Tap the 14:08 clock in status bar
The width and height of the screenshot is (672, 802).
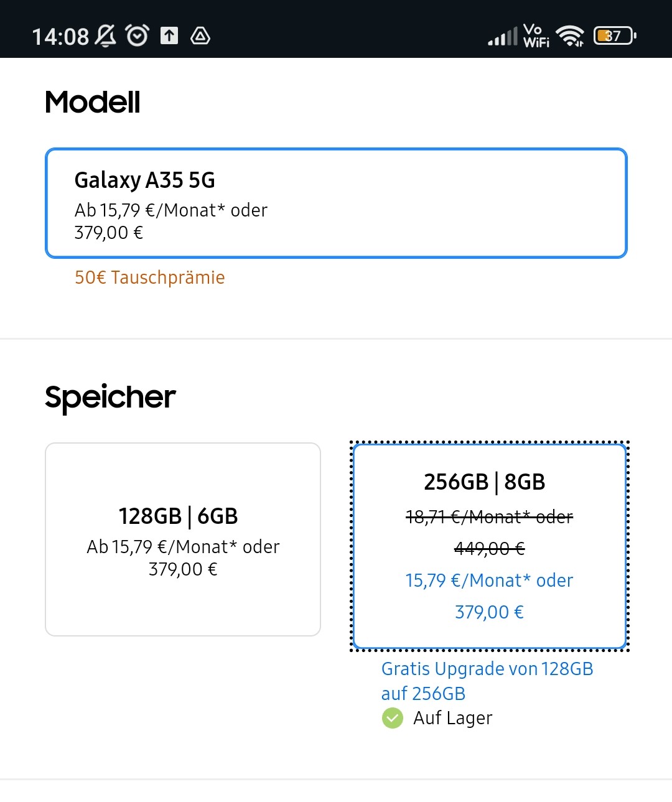tap(60, 36)
